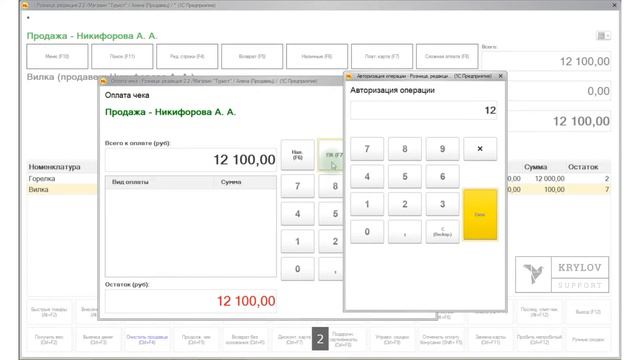The image size is (640, 360).
Task: Click the Всего total field in main window
Action: tap(546, 61)
